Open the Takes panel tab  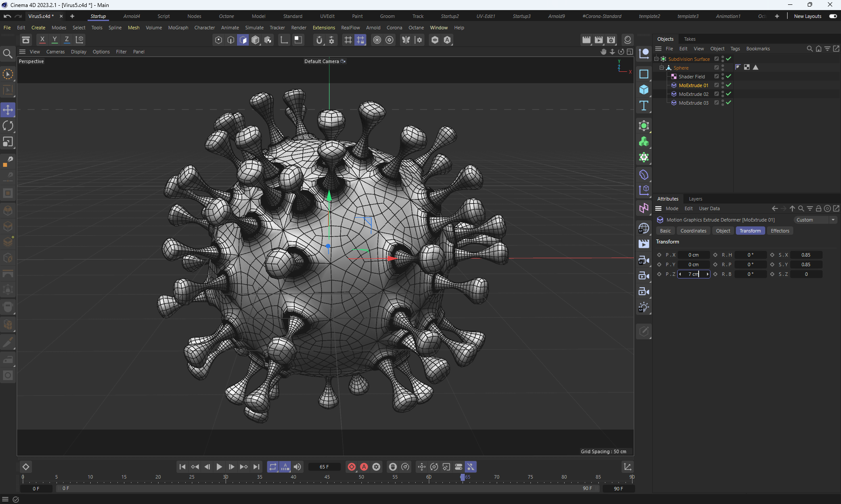[x=689, y=39]
